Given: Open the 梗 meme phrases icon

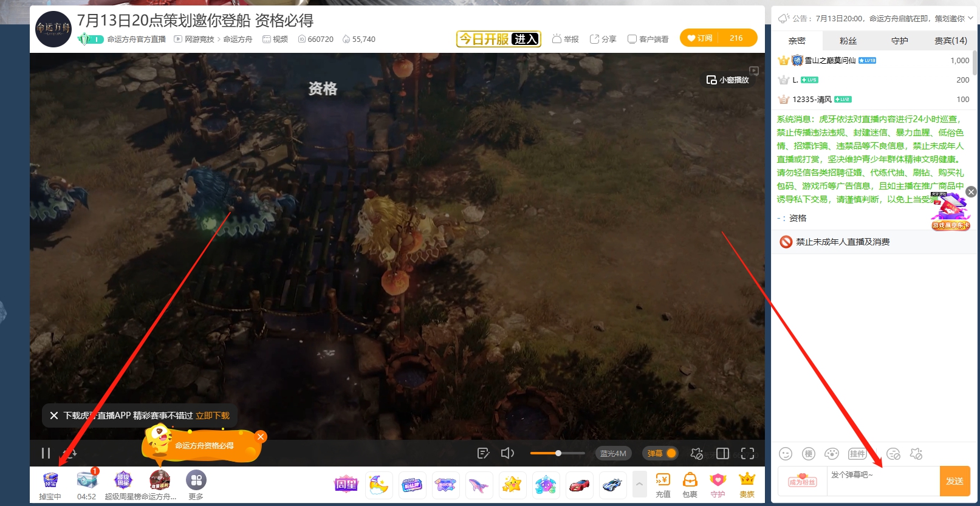Looking at the screenshot, I should tap(809, 454).
